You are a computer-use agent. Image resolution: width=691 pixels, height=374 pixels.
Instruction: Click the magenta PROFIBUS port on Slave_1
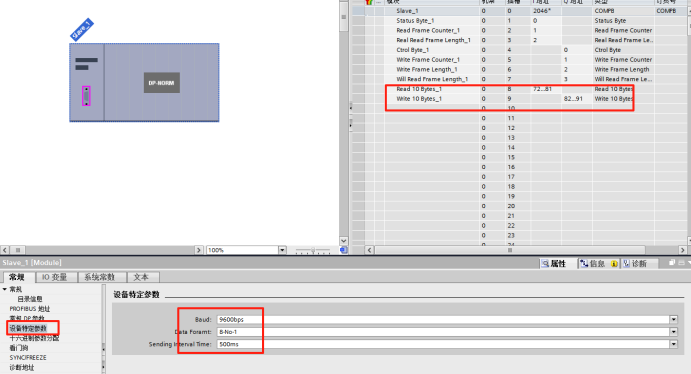(86, 96)
